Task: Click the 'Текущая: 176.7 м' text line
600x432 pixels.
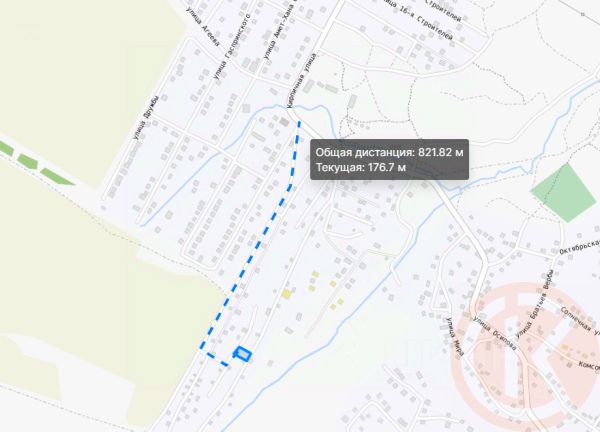Action: point(361,167)
